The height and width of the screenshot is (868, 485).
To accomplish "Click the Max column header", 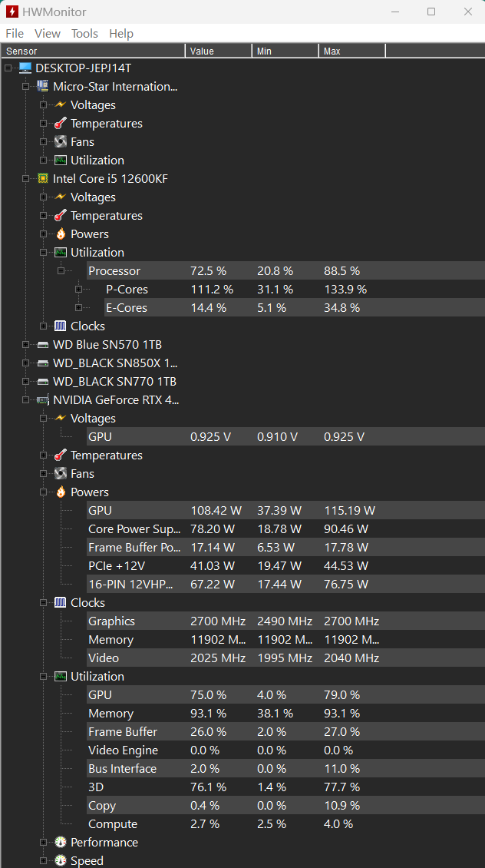I will click(x=351, y=51).
